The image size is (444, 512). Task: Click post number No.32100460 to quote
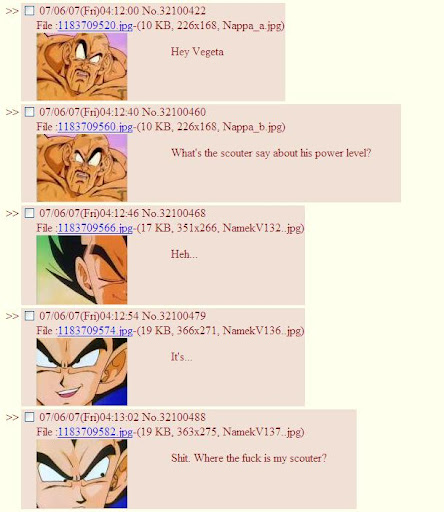coord(174,112)
